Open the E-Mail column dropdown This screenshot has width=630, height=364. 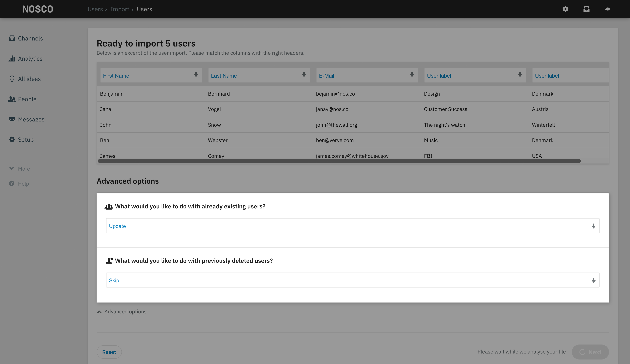tap(367, 76)
